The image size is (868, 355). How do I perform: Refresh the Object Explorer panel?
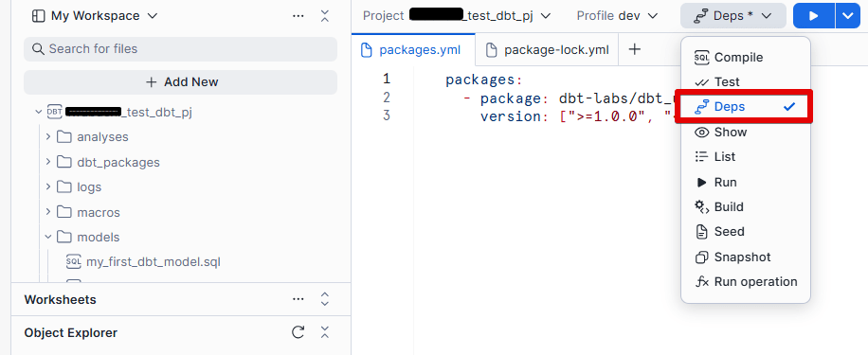coord(298,332)
